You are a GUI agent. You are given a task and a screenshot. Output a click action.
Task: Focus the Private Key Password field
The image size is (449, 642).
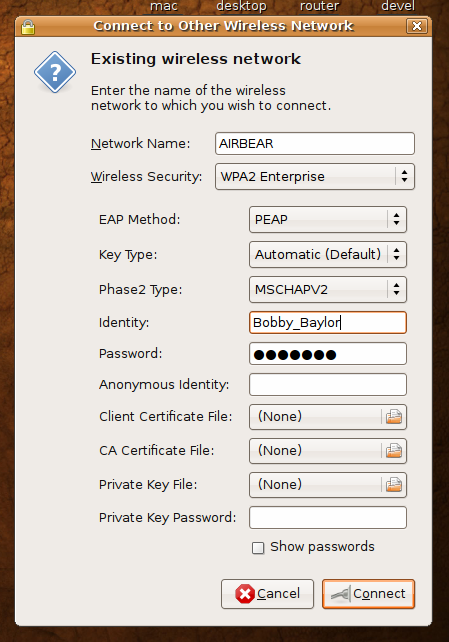point(327,518)
